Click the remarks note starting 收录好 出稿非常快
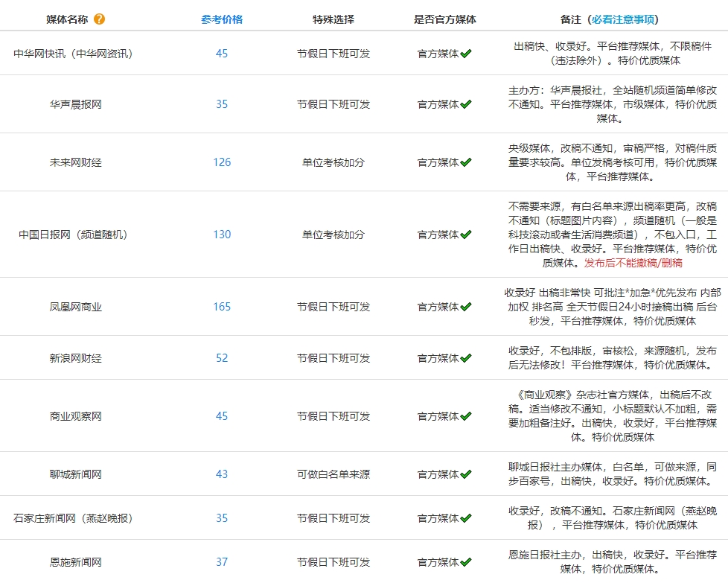This screenshot has height=583, width=728. coord(613,307)
